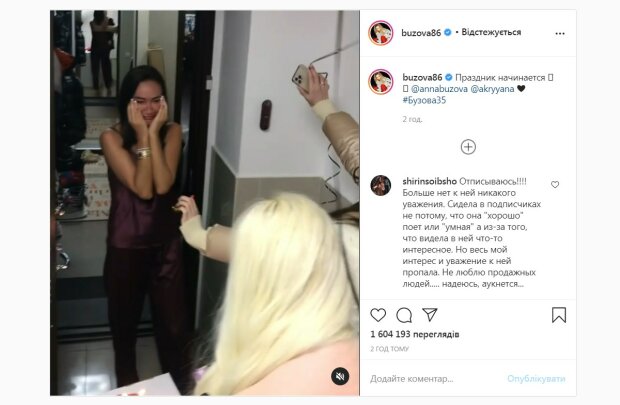Open shirinsoibsho username link
620x405 pixels.
point(430,181)
